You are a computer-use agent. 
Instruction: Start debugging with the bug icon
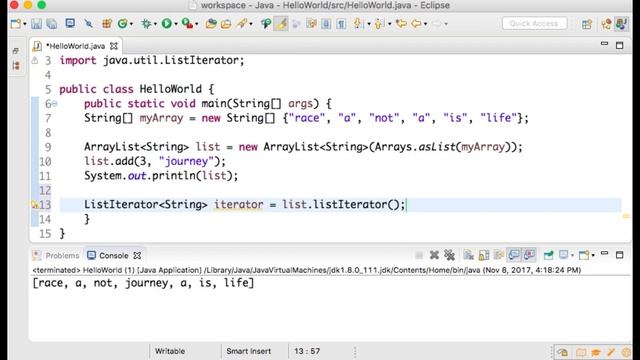146,24
